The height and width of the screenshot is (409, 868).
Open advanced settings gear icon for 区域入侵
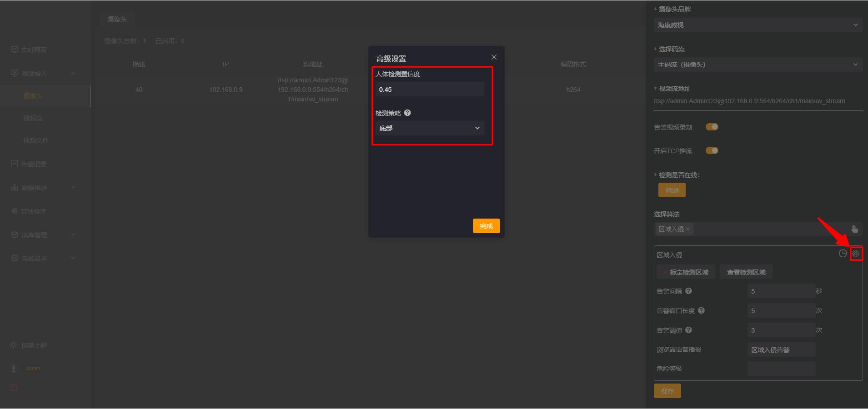tap(856, 254)
